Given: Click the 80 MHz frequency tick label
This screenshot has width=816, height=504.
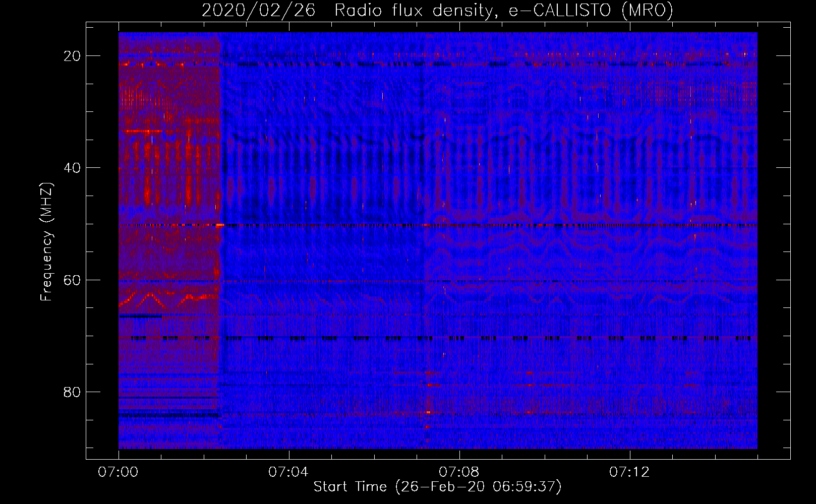Looking at the screenshot, I should pos(73,392).
